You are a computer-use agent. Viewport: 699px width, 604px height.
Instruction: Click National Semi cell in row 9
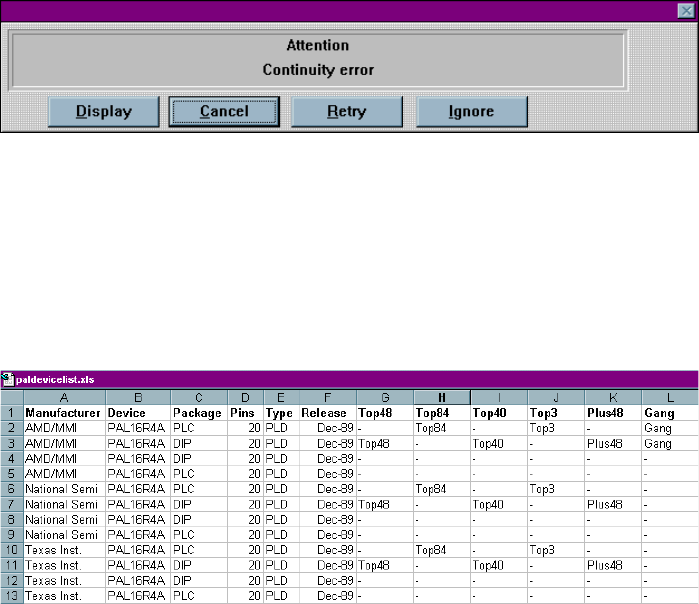[65, 534]
